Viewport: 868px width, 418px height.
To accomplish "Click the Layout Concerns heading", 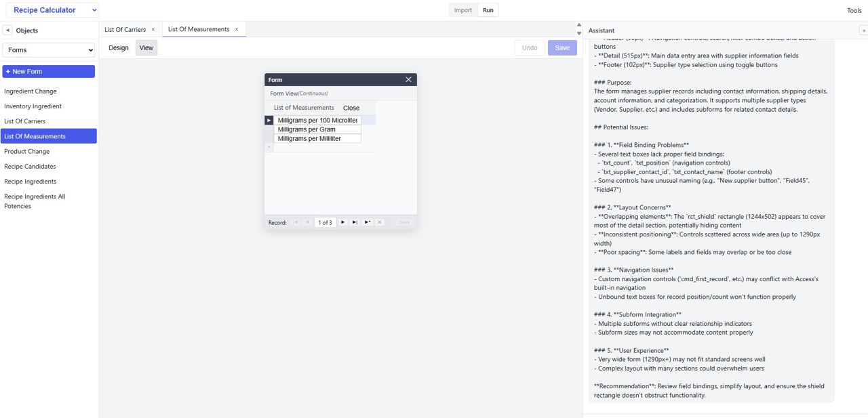I will click(x=633, y=207).
